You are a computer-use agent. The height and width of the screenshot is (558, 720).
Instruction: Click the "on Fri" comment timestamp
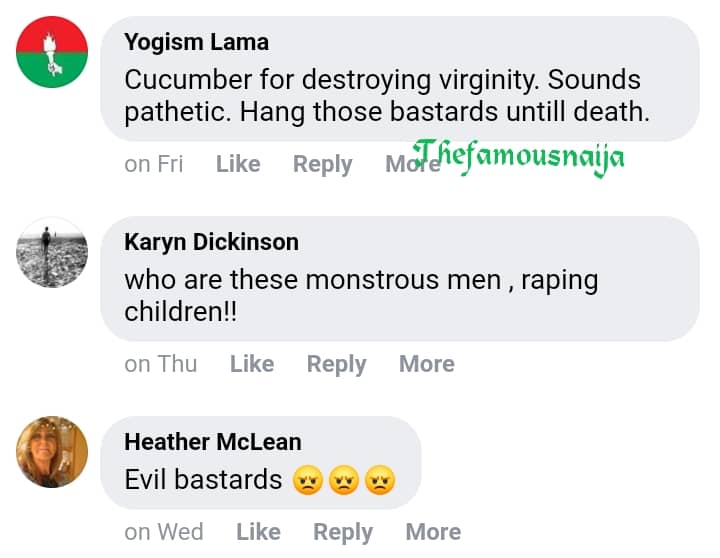(x=154, y=164)
